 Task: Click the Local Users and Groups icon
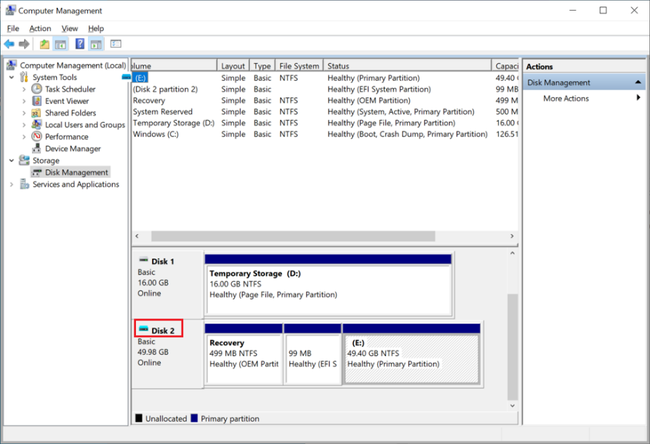coord(36,124)
